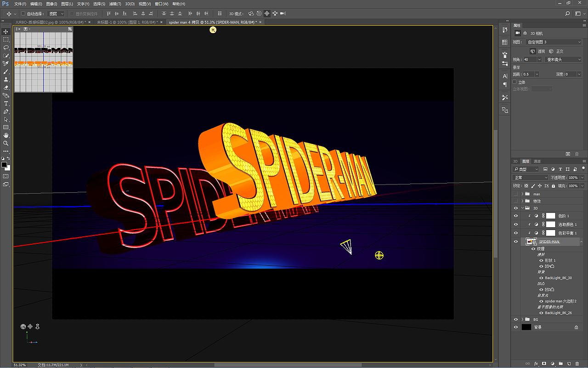Click the delete layer trash icon
588x368 pixels.
pyautogui.click(x=577, y=364)
